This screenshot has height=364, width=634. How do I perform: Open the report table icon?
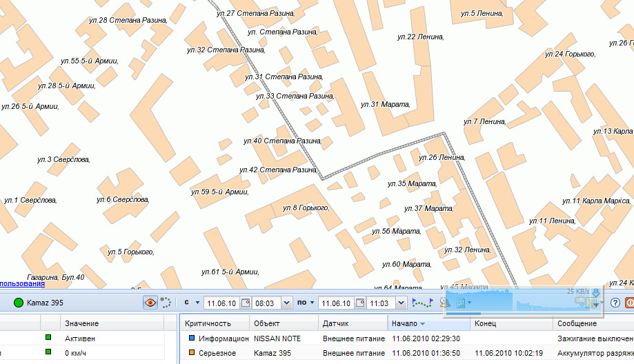pyautogui.click(x=461, y=303)
